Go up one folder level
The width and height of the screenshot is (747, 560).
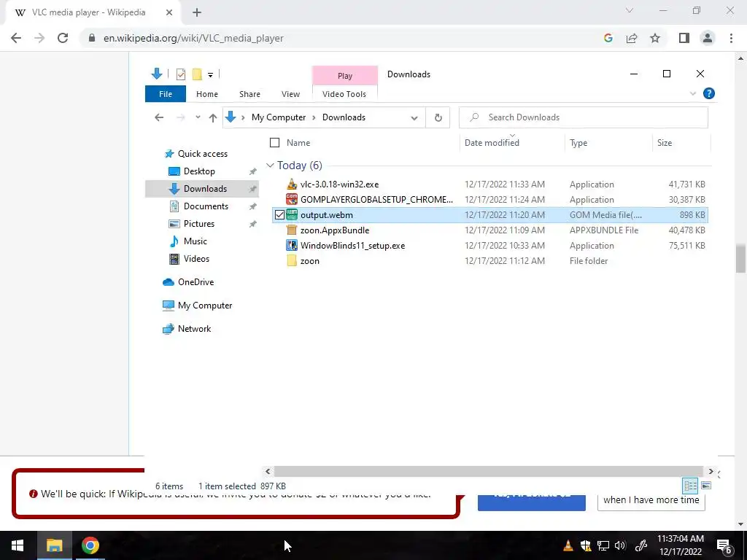[212, 117]
